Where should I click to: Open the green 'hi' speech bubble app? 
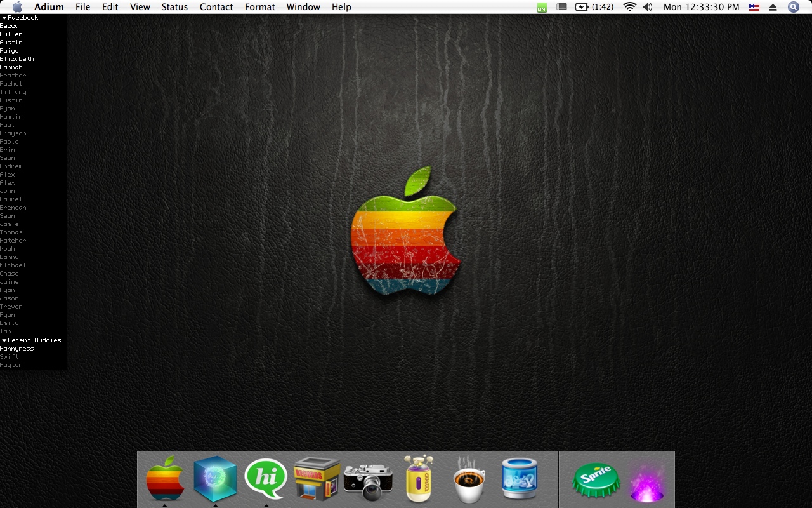(266, 478)
